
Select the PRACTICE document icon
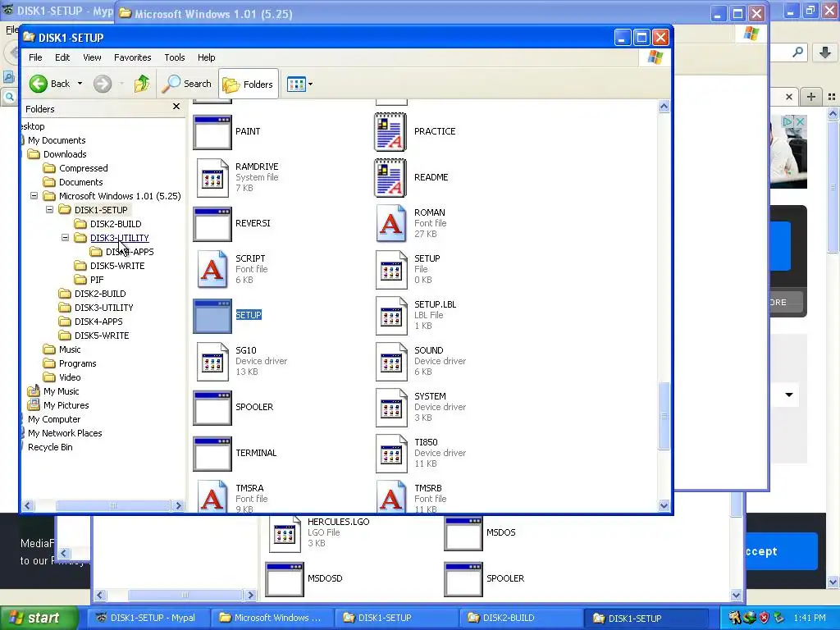coord(390,132)
